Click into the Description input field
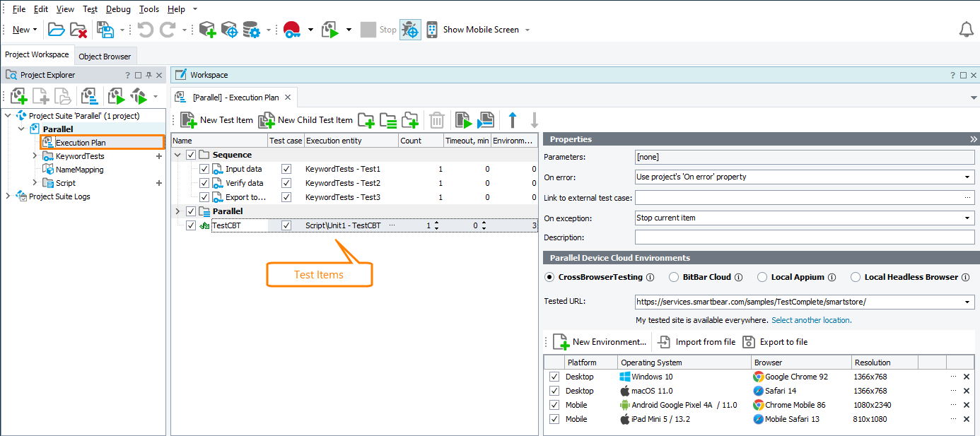The image size is (980, 436). pyautogui.click(x=805, y=237)
